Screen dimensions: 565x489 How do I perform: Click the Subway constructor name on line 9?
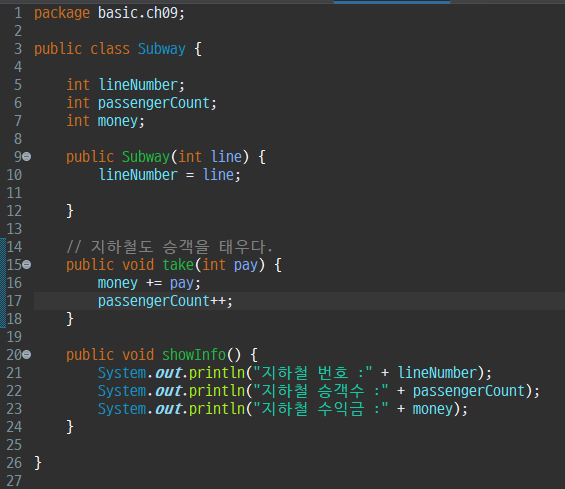[146, 157]
